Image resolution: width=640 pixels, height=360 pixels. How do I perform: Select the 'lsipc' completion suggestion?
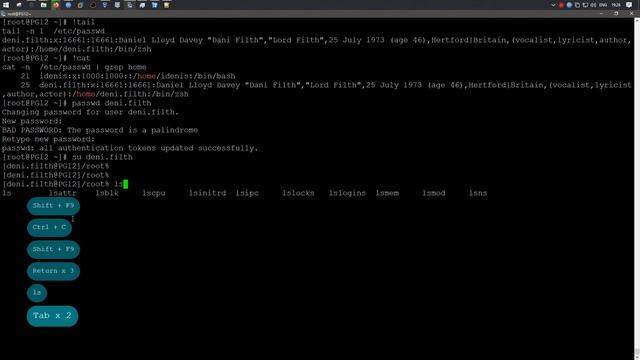click(x=247, y=193)
